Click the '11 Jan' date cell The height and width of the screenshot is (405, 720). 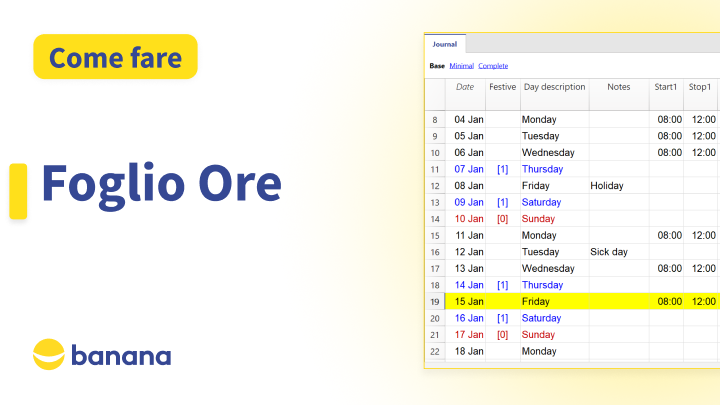(466, 236)
